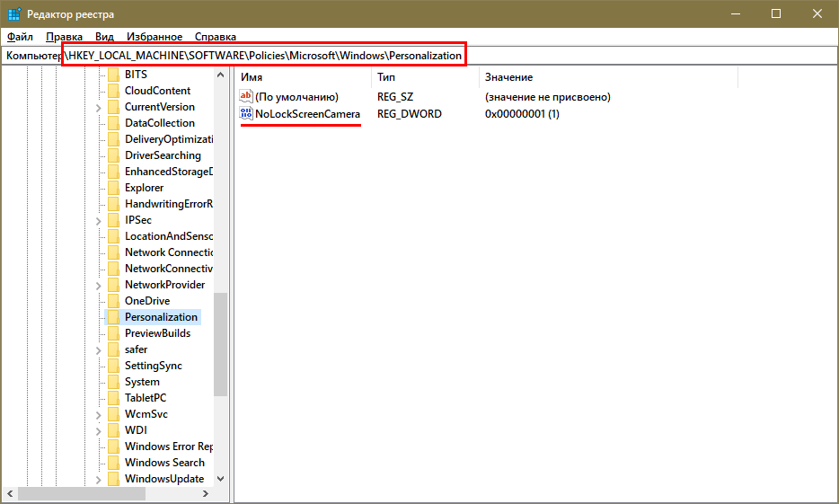Select the DataCollection folder icon

tap(113, 123)
